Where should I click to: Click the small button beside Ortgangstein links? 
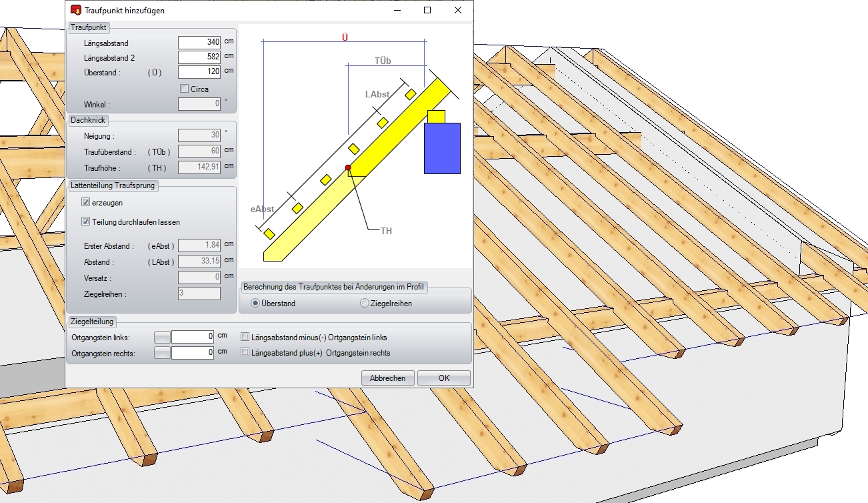(162, 337)
